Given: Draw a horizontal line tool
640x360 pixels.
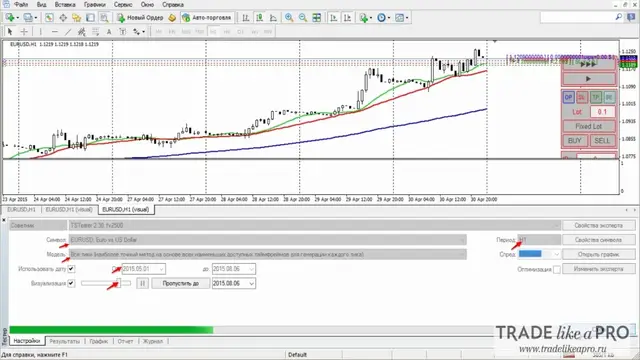Looking at the screenshot, I should pyautogui.click(x=54, y=31).
